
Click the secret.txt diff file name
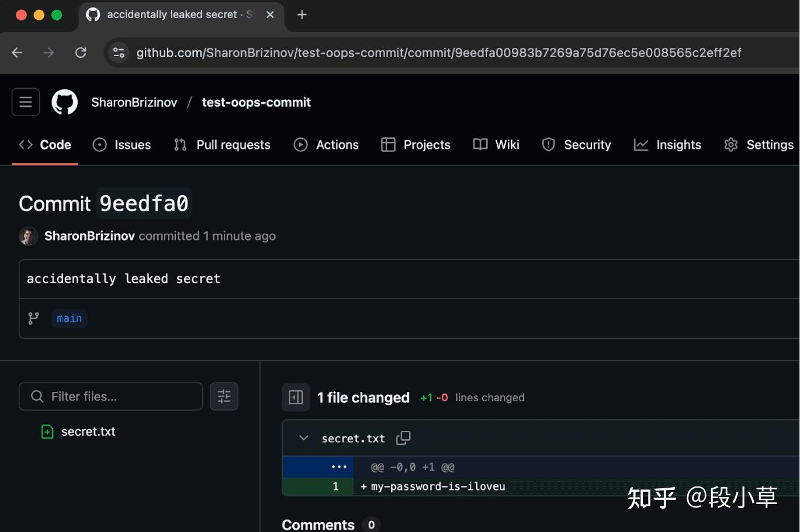pyautogui.click(x=353, y=439)
